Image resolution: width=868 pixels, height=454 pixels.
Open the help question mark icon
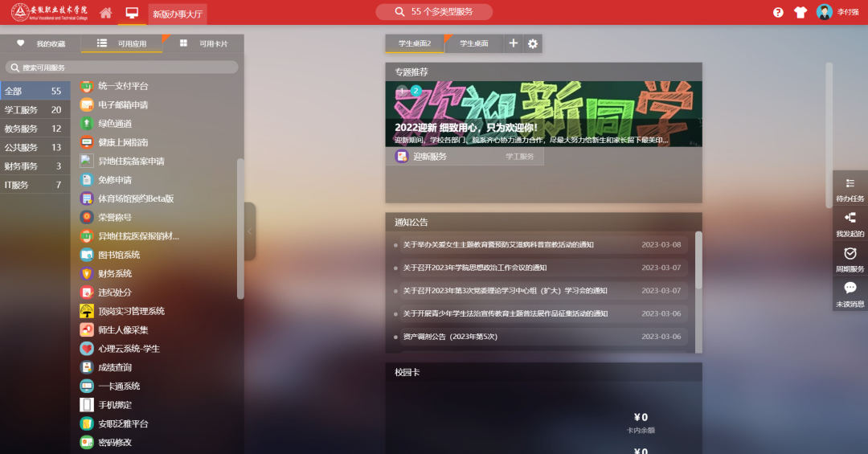click(778, 12)
